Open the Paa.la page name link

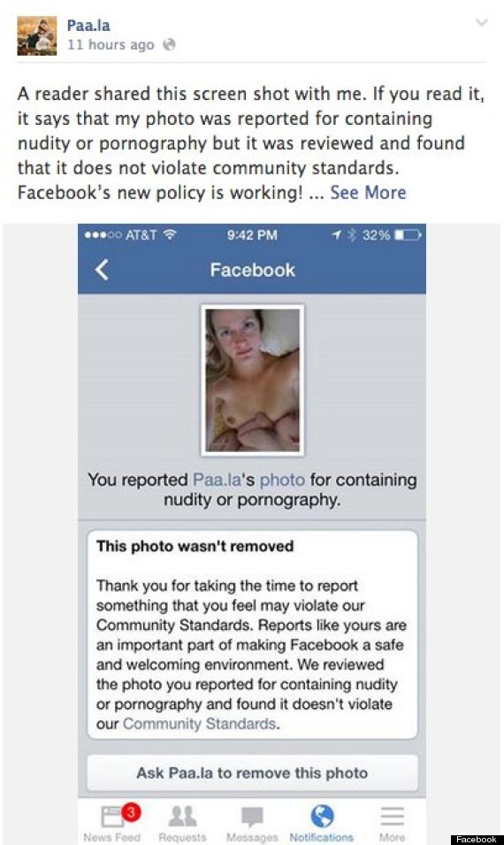point(88,25)
